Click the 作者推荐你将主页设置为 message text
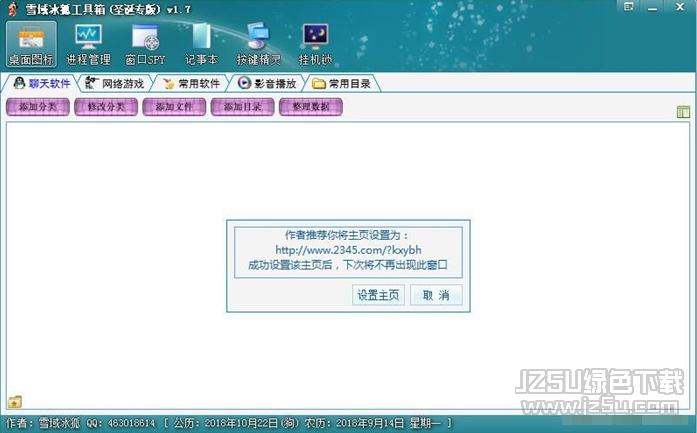Image resolution: width=697 pixels, height=433 pixels. coord(347,235)
